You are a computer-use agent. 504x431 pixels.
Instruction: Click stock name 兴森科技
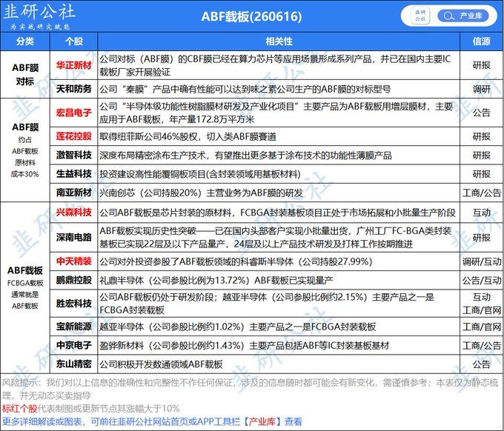pos(74,213)
